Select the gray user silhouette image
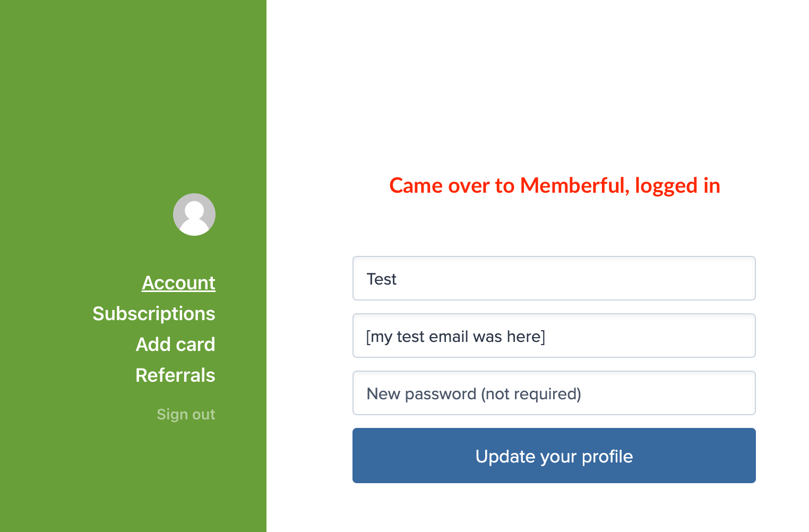 194,214
